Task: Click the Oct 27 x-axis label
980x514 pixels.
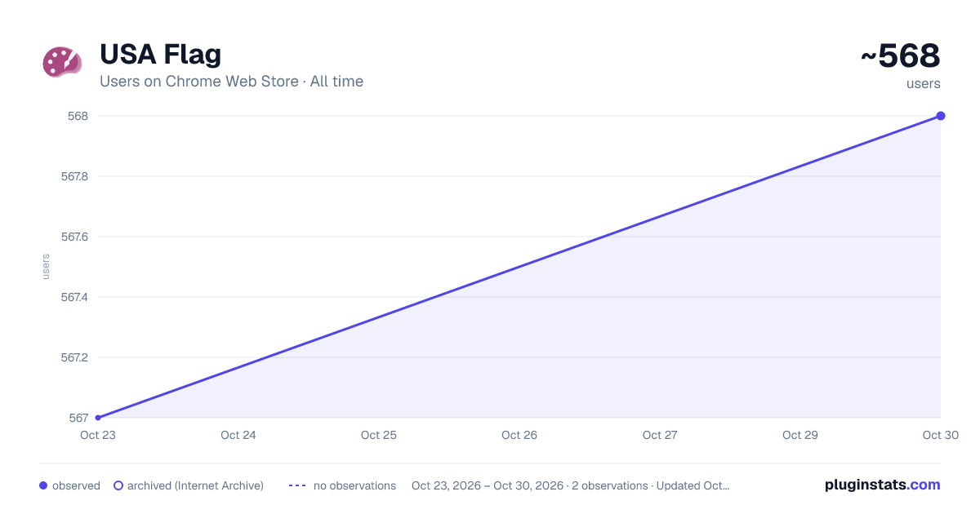Action: (x=660, y=435)
